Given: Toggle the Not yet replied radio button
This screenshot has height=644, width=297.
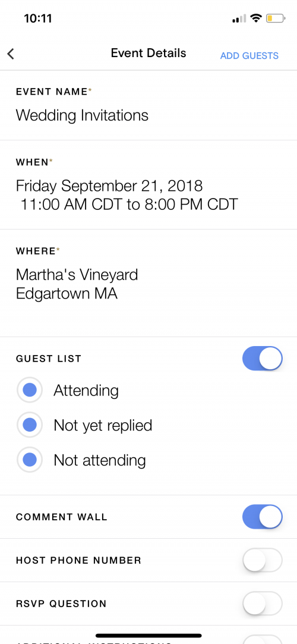Looking at the screenshot, I should (x=30, y=426).
